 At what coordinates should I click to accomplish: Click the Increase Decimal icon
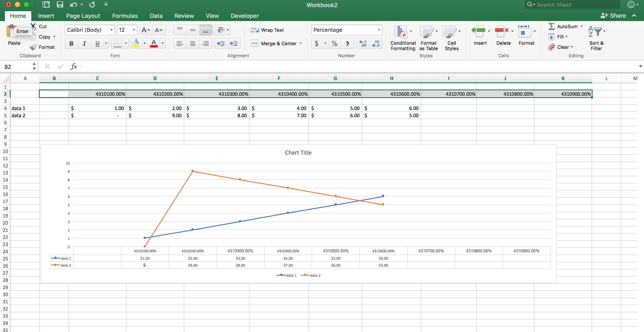coord(363,44)
